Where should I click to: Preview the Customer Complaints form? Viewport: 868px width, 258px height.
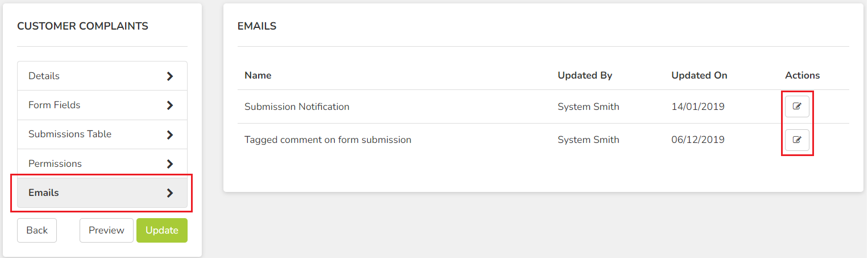tap(106, 230)
